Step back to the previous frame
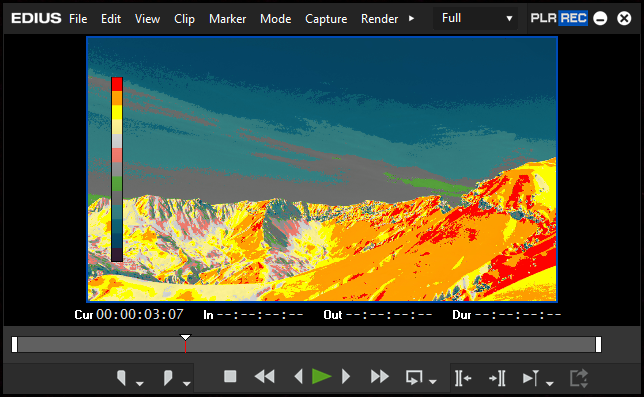 click(x=299, y=376)
